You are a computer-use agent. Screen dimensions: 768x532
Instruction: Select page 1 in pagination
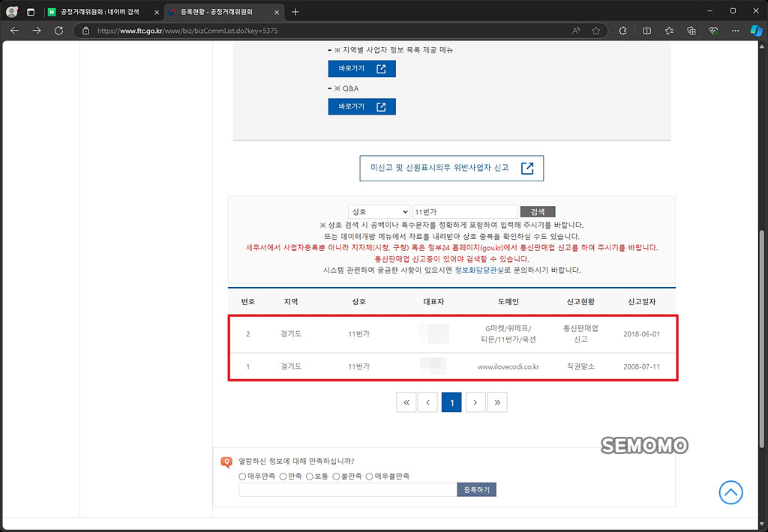pos(451,402)
